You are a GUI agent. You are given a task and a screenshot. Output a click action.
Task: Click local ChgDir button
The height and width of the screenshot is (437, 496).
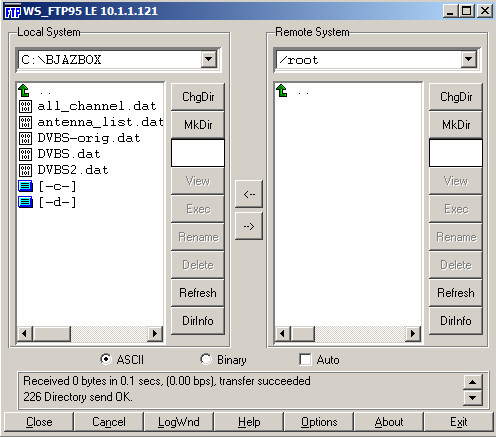point(198,97)
